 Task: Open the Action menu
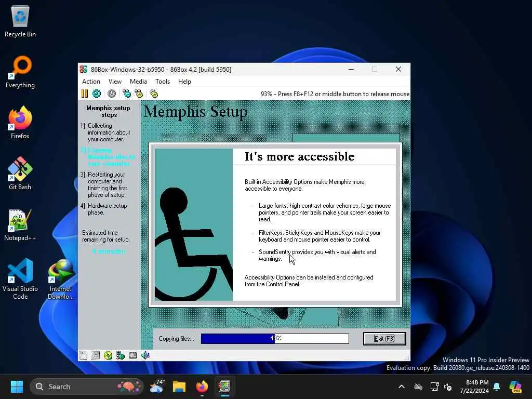(91, 82)
